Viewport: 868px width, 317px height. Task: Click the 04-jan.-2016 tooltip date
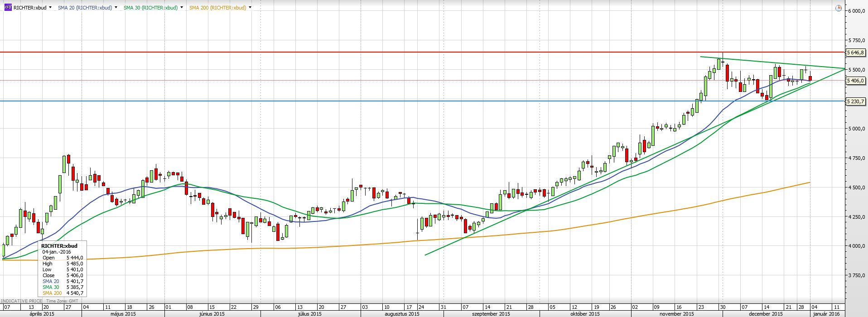[57, 252]
